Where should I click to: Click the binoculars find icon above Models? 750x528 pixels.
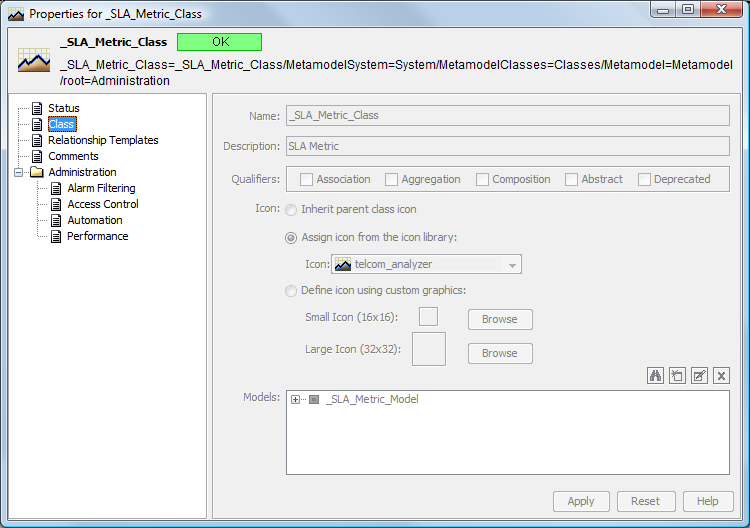click(655, 376)
